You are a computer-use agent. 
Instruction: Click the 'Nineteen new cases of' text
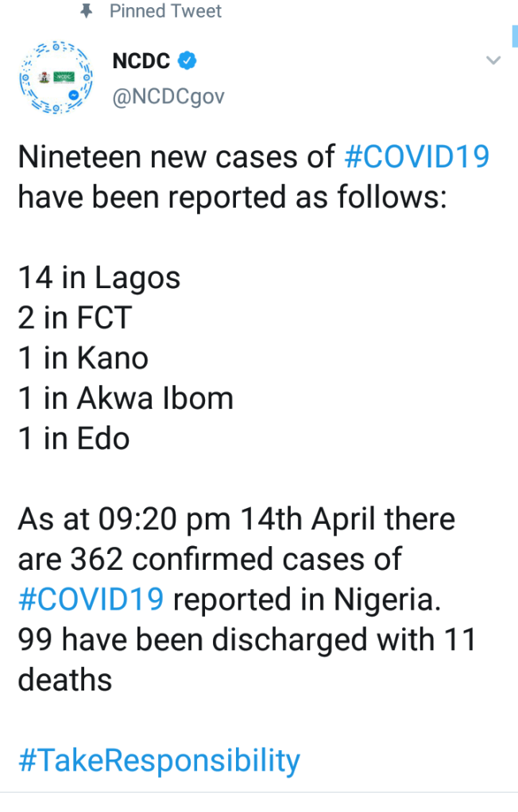(x=176, y=157)
